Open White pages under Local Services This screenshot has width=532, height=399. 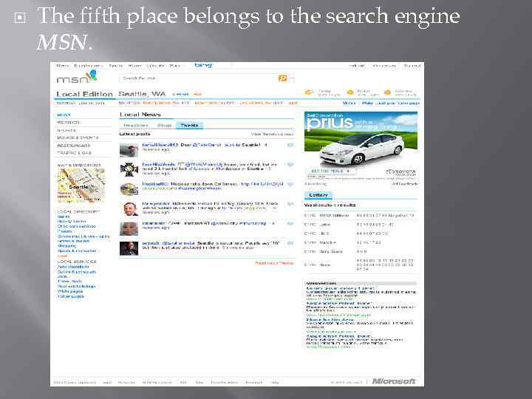[70, 291]
